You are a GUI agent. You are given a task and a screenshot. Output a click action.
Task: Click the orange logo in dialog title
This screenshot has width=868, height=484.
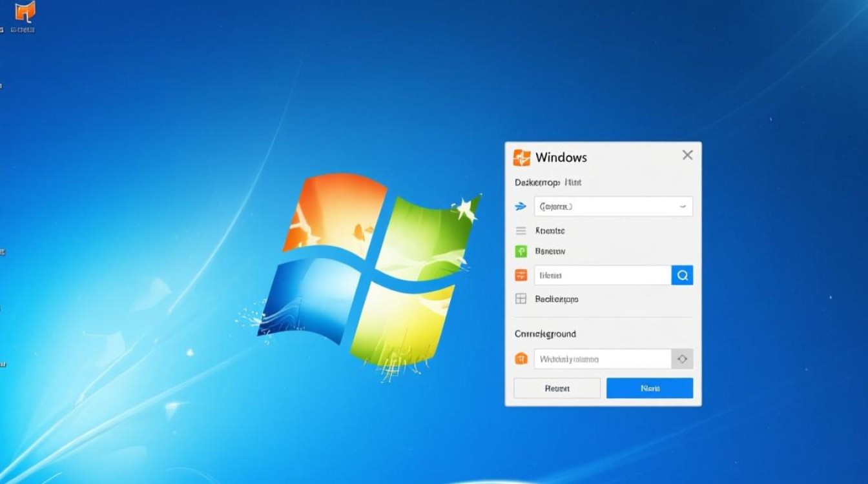521,157
